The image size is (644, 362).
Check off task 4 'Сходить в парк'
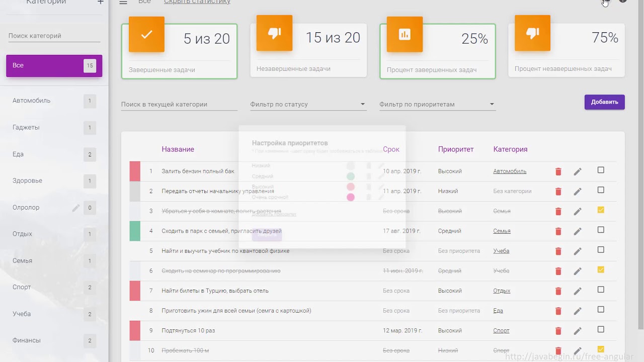click(x=601, y=230)
